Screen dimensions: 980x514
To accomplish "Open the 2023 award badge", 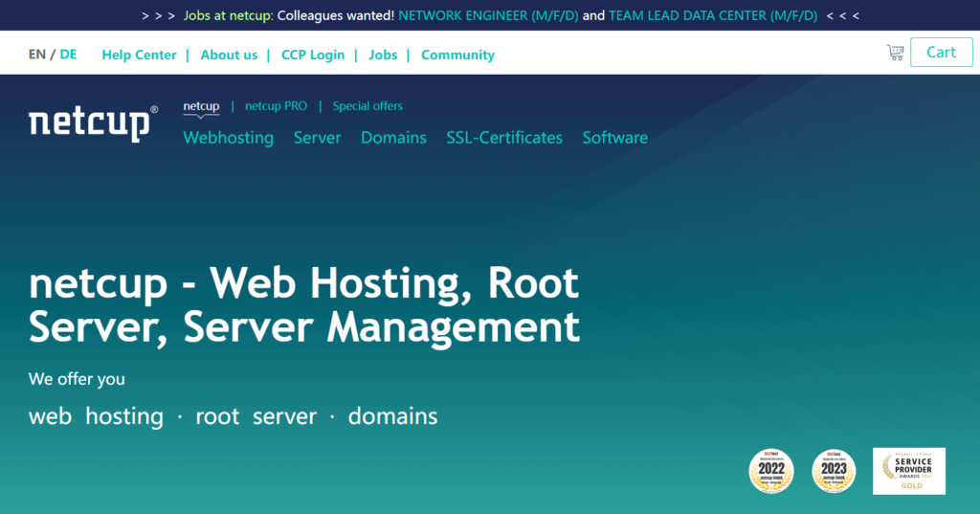I will (x=834, y=471).
